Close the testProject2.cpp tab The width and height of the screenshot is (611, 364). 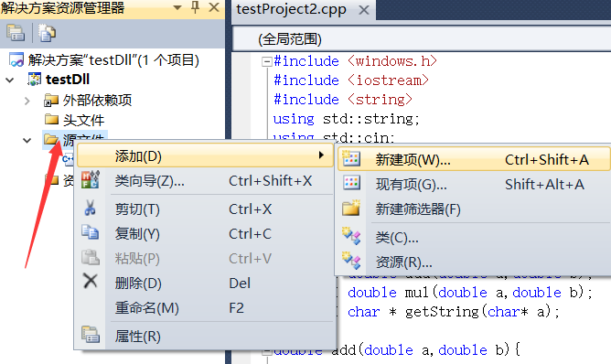(x=364, y=10)
